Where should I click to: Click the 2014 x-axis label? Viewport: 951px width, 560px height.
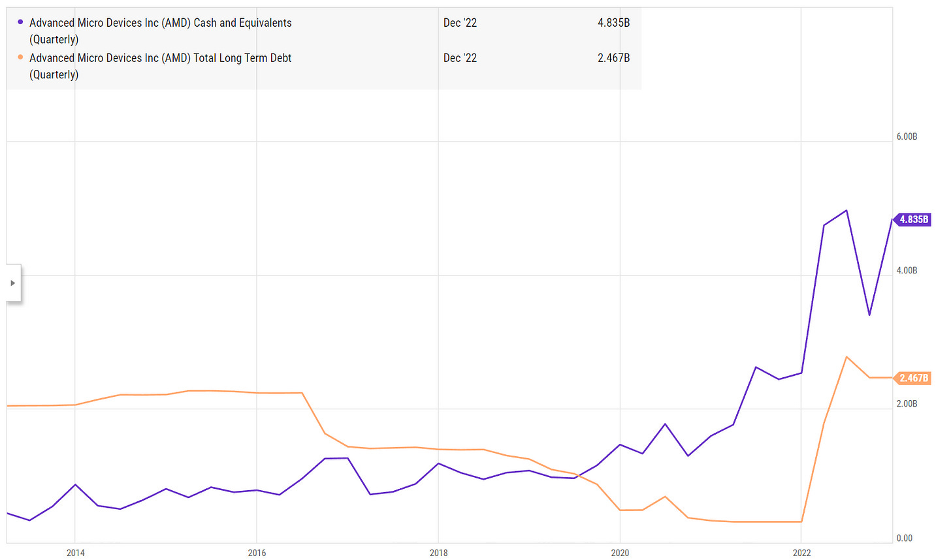[76, 553]
